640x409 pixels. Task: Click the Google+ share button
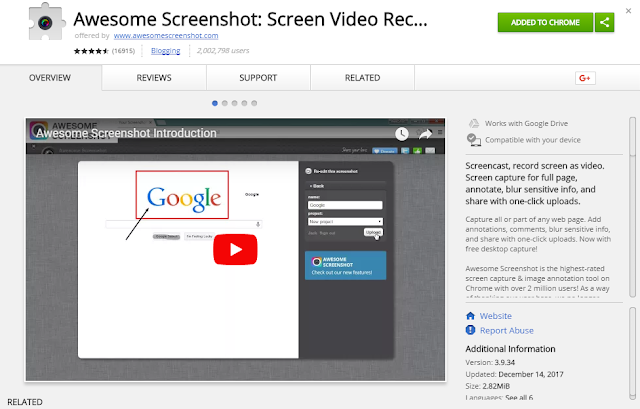pos(585,78)
